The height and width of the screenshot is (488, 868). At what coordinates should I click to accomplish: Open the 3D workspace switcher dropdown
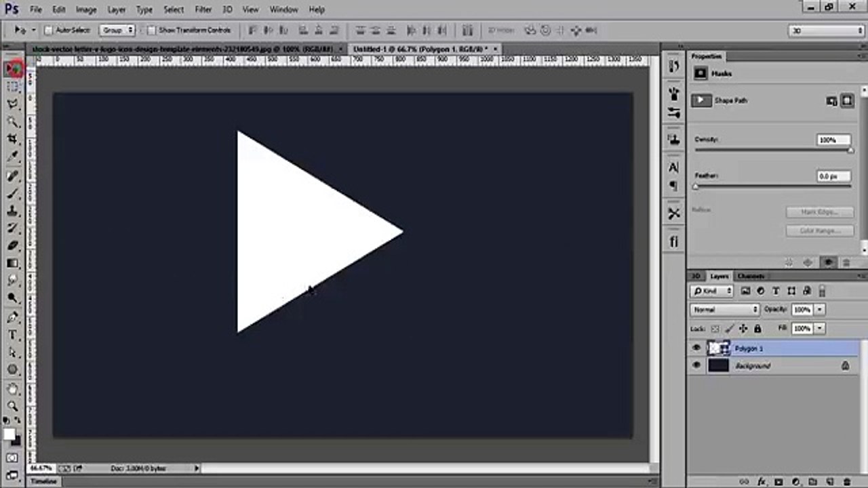coord(827,30)
